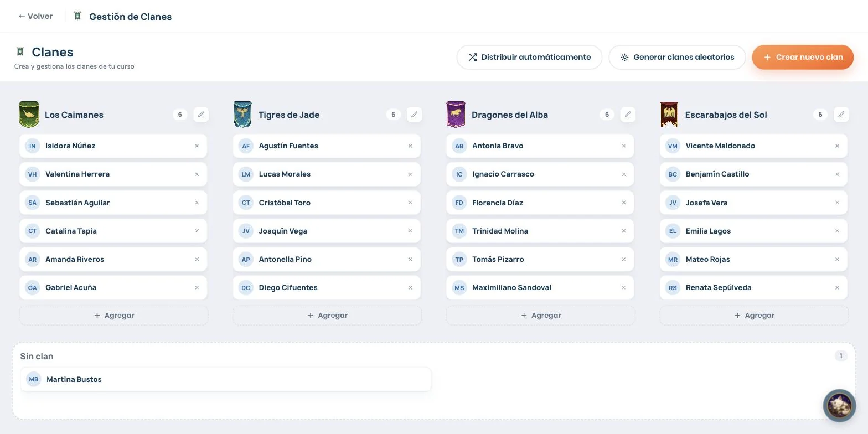Add a member to Dragones del Alba

click(x=541, y=316)
